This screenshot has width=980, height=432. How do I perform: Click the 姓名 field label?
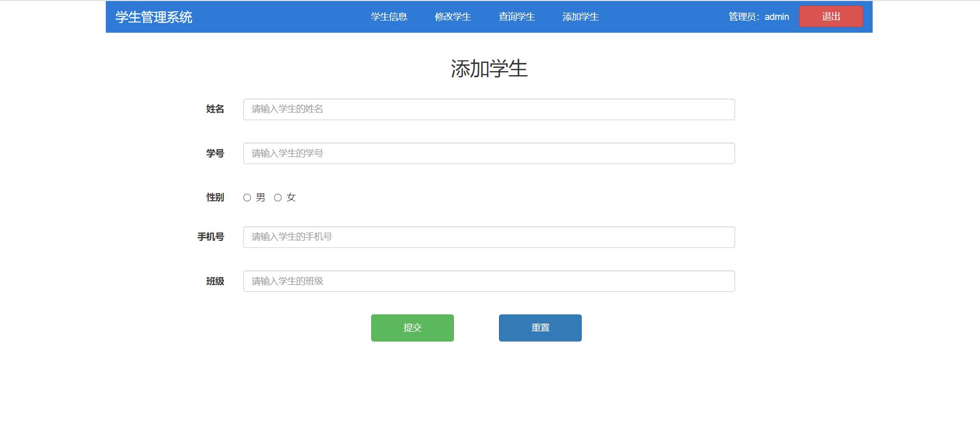(x=215, y=109)
